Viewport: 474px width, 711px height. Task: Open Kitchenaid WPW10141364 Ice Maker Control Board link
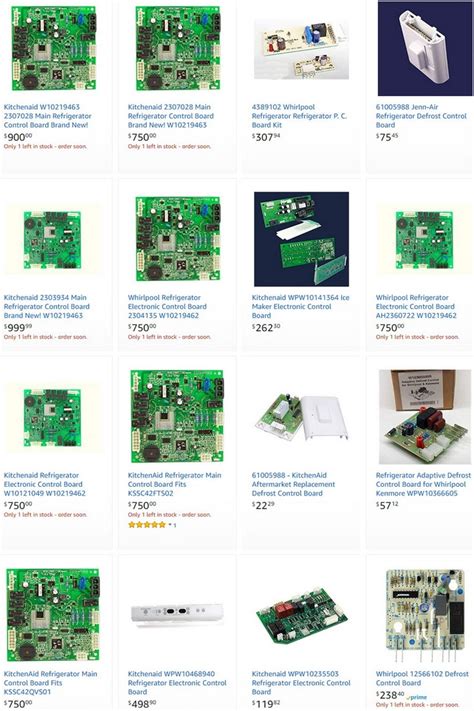300,307
